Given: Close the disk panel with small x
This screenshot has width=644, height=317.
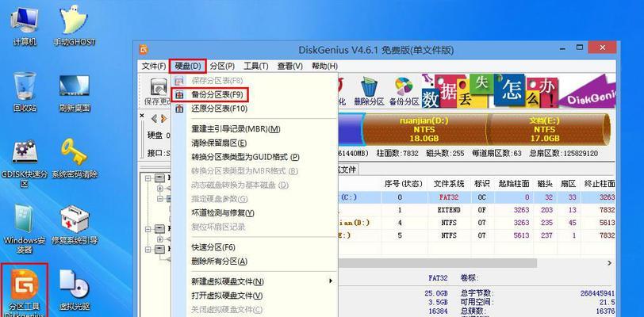Looking at the screenshot, I should pos(142,116).
